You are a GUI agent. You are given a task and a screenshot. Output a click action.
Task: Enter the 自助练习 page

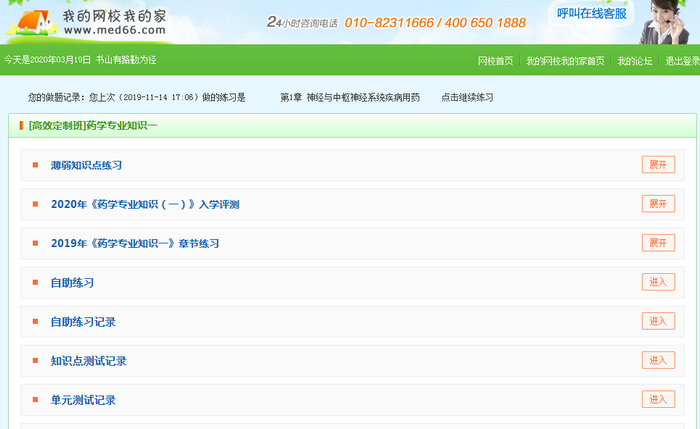click(x=658, y=282)
